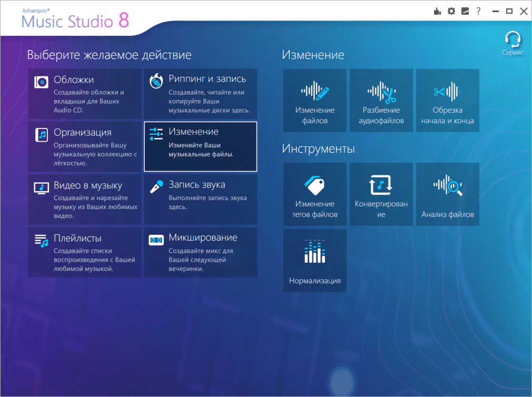Open settings gear in title bar
Screen dimensions: 532x397
(451, 11)
